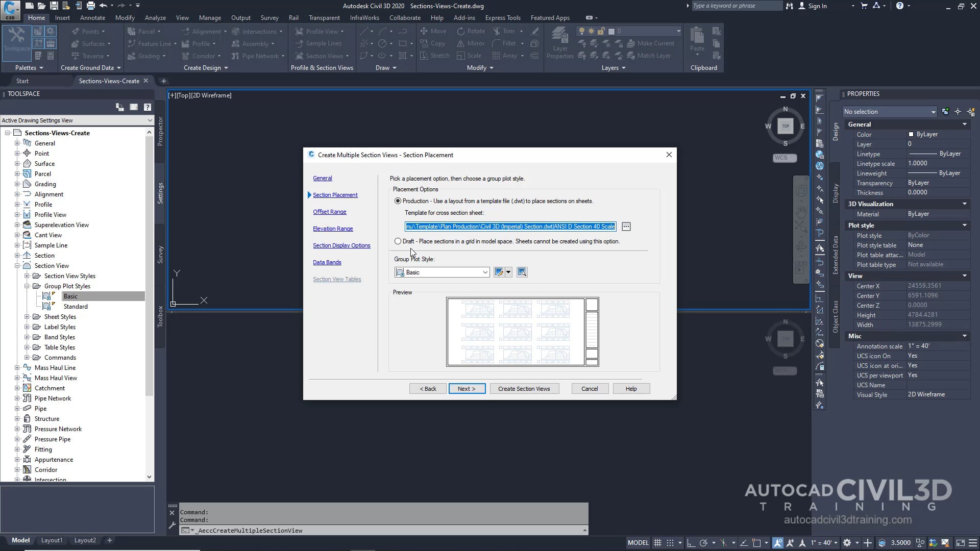Select the Mirror tool
980x551 pixels.
[470, 43]
